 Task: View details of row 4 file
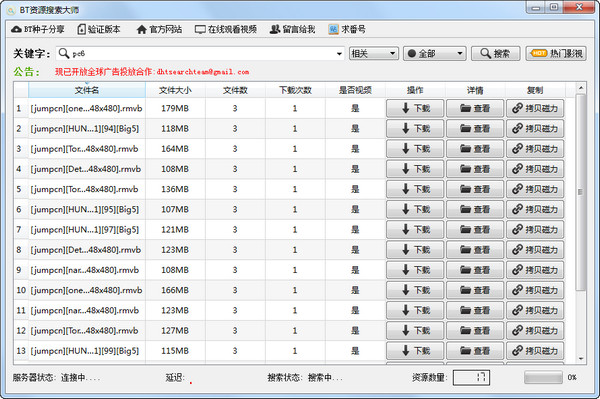[x=475, y=169]
